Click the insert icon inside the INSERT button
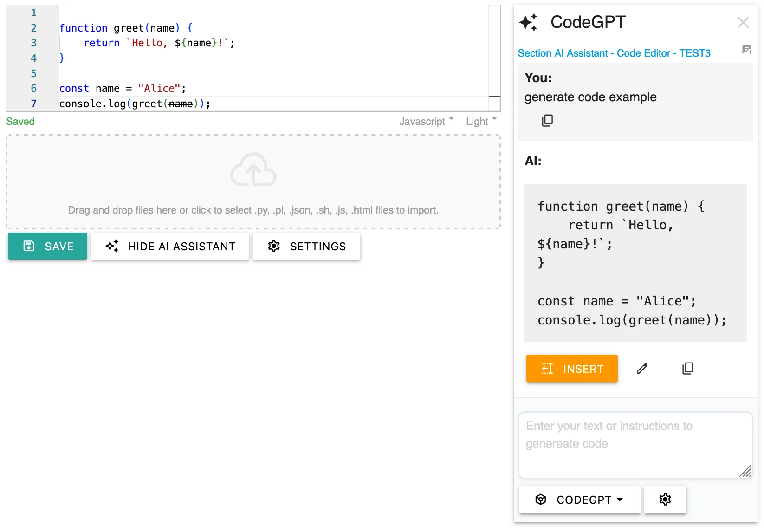 pyautogui.click(x=547, y=368)
